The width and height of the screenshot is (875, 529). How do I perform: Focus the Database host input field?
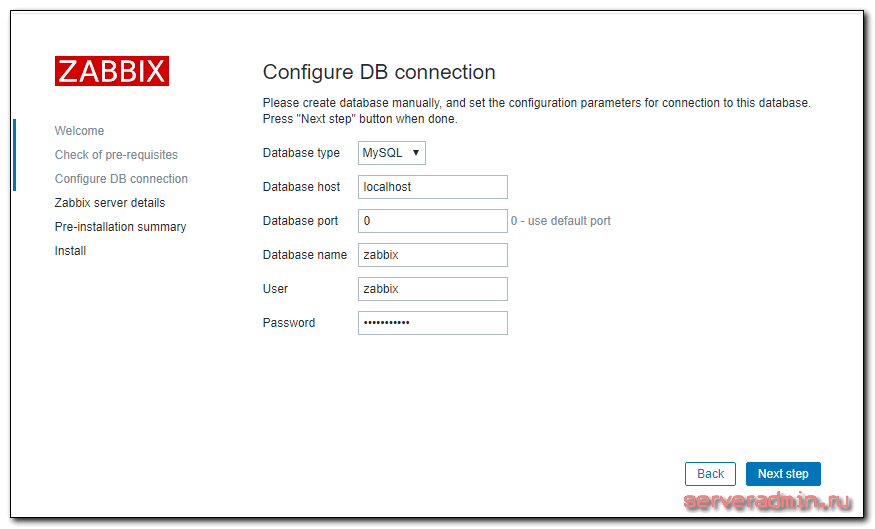pyautogui.click(x=432, y=187)
